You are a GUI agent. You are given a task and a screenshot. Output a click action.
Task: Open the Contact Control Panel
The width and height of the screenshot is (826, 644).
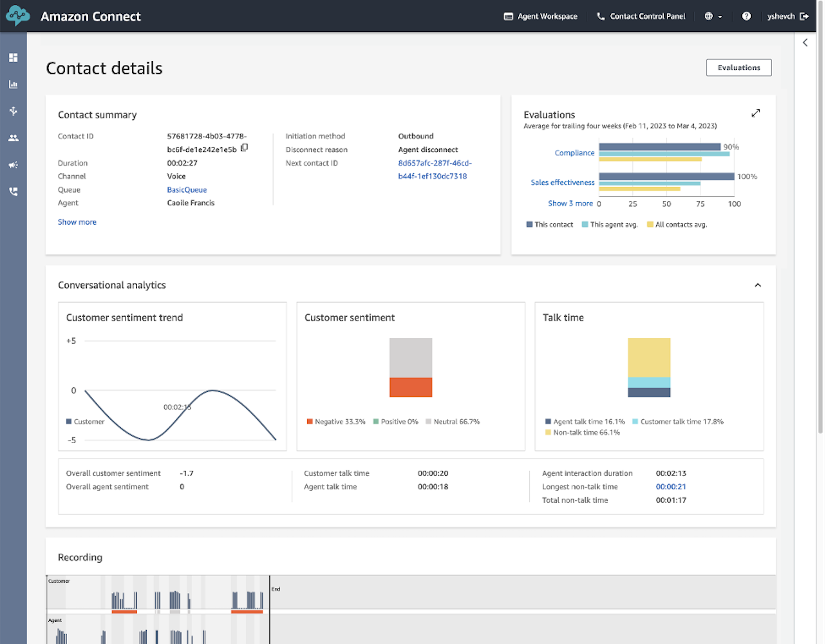pyautogui.click(x=641, y=16)
